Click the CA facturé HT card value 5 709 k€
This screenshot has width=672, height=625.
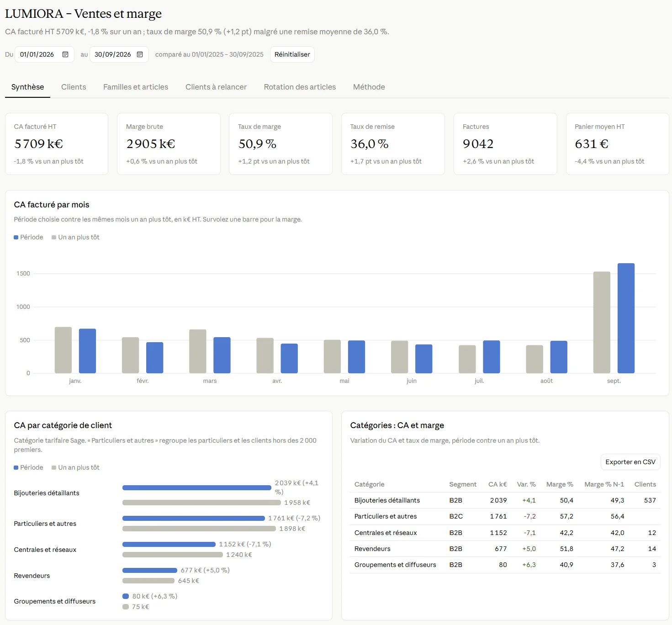click(39, 144)
